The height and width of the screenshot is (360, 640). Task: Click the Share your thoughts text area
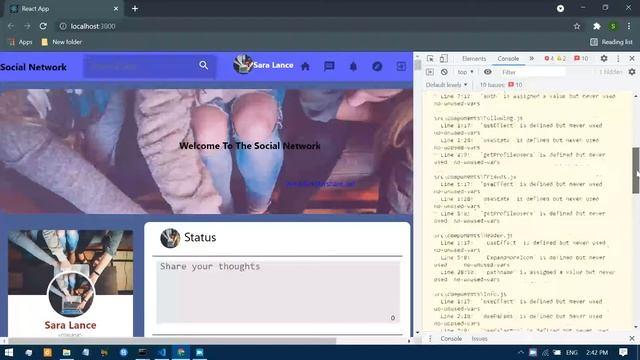(278, 292)
